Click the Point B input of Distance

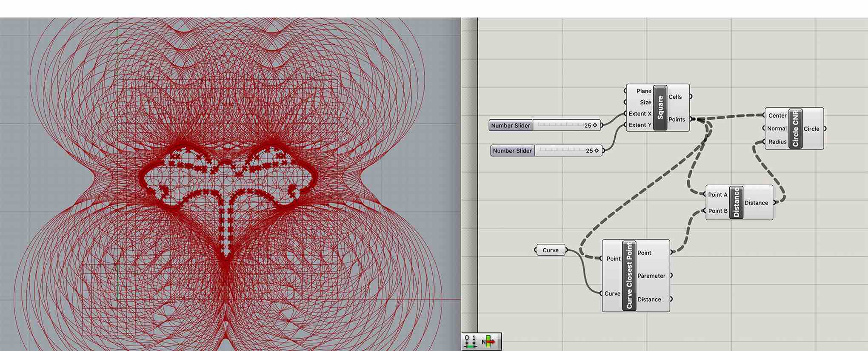pos(718,211)
